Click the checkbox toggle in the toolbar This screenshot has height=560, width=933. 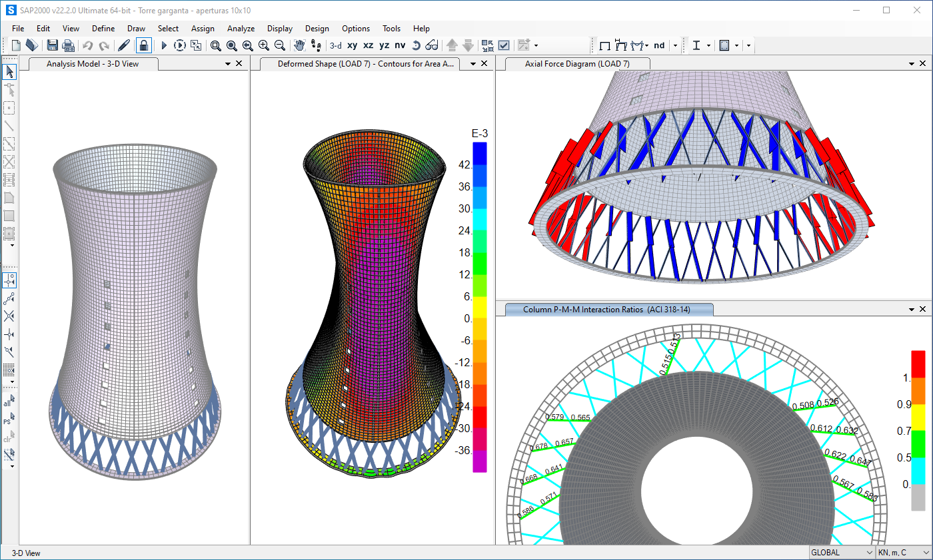pyautogui.click(x=504, y=45)
